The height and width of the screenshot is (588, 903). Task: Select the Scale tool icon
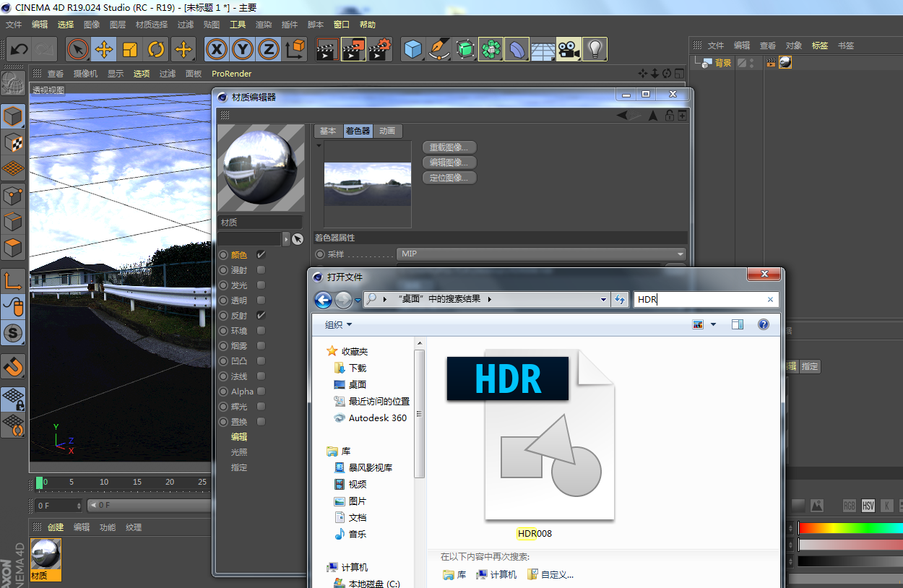pos(130,50)
